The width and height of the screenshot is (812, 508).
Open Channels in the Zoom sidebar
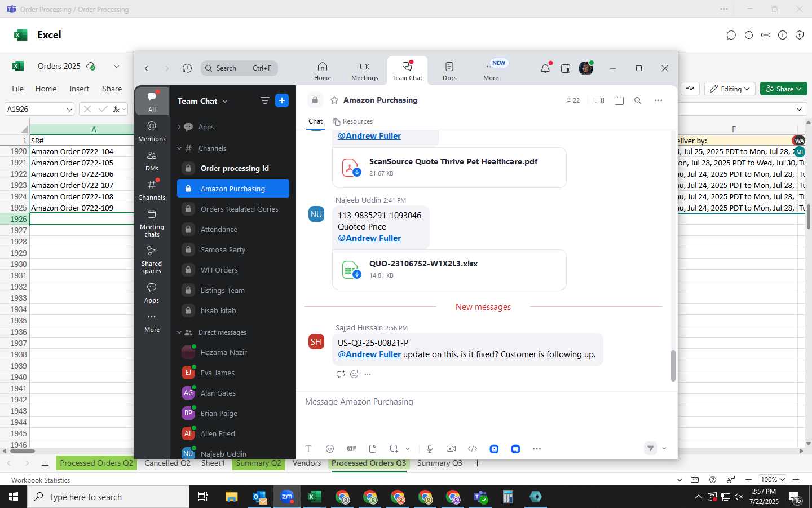pyautogui.click(x=152, y=190)
